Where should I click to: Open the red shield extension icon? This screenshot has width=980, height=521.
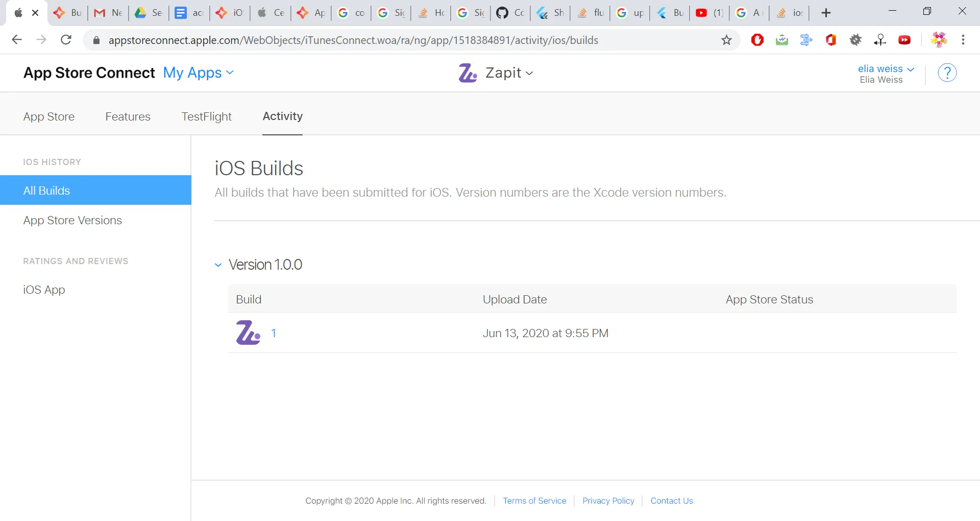click(x=757, y=40)
